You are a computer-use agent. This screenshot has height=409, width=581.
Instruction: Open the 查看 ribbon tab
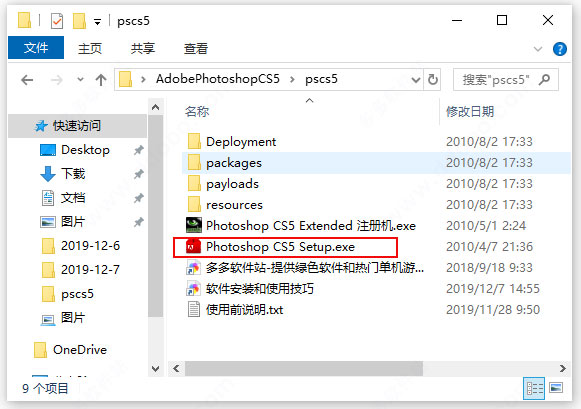click(196, 49)
